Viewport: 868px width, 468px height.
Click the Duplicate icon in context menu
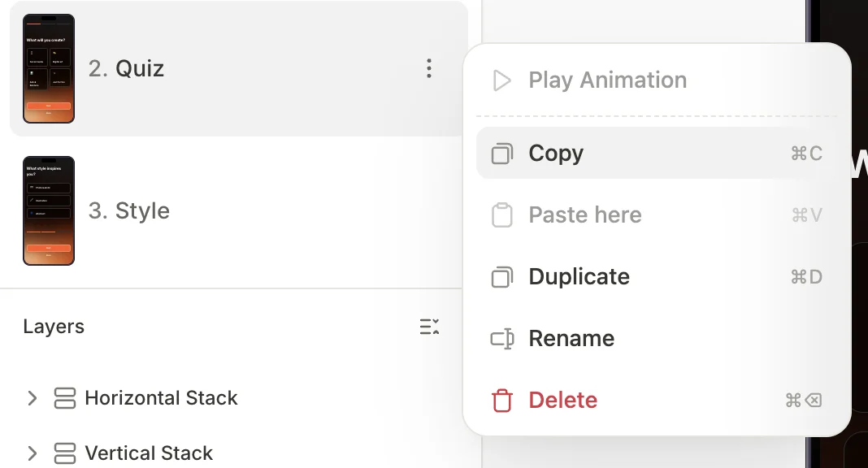pos(502,277)
